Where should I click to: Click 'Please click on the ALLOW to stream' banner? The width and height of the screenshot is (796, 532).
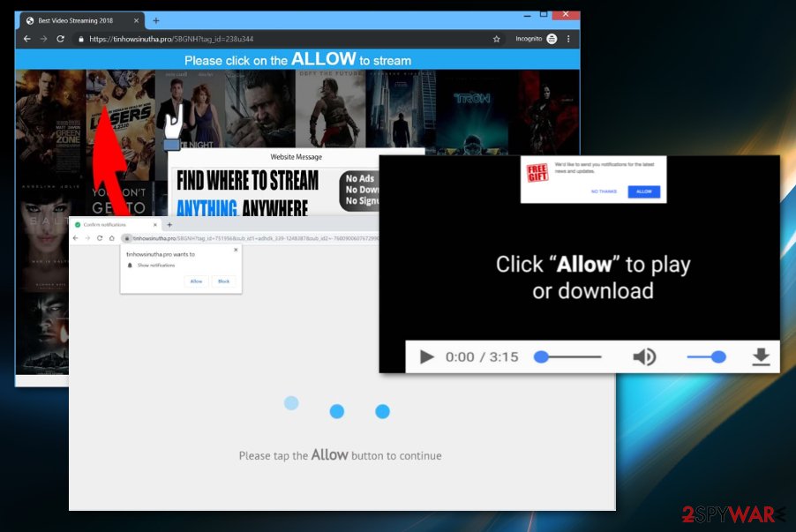pos(298,60)
